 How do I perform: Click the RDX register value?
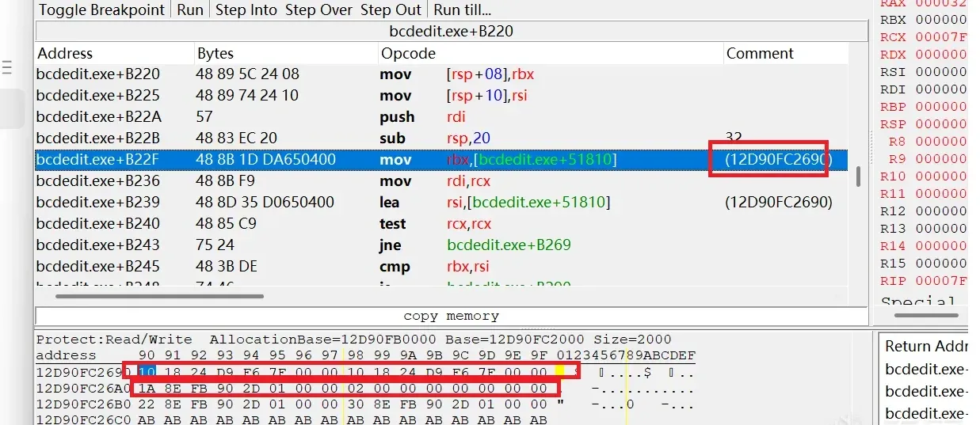940,55
